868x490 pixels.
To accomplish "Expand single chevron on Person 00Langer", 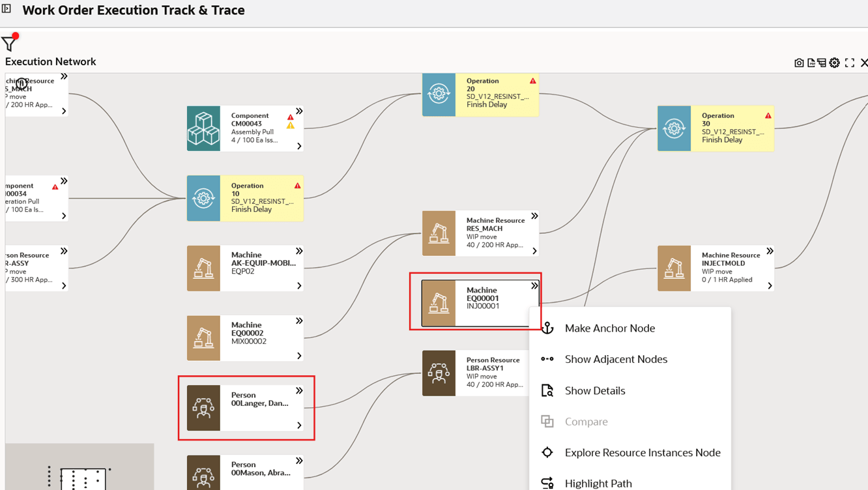I will (299, 425).
